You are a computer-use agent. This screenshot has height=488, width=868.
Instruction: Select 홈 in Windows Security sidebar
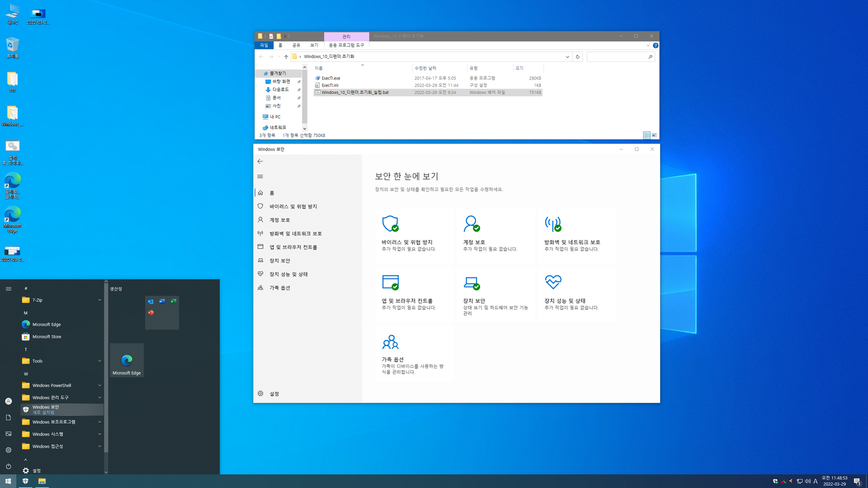[308, 193]
